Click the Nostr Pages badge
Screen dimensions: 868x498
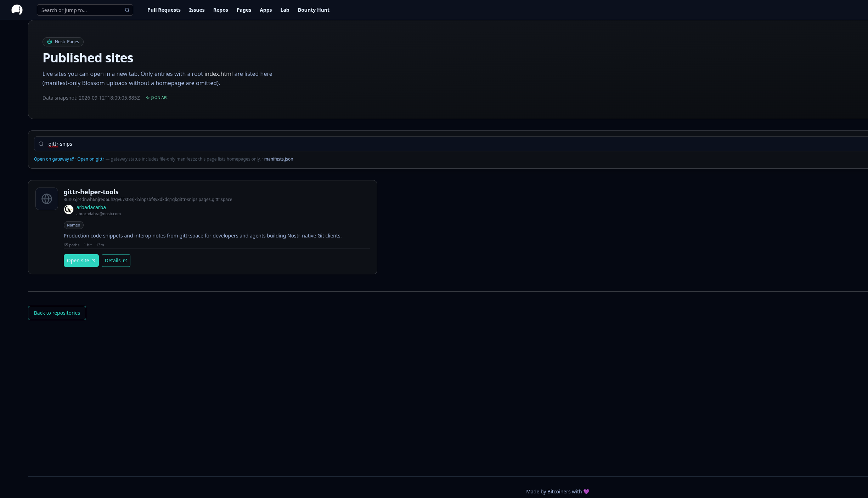click(x=63, y=42)
